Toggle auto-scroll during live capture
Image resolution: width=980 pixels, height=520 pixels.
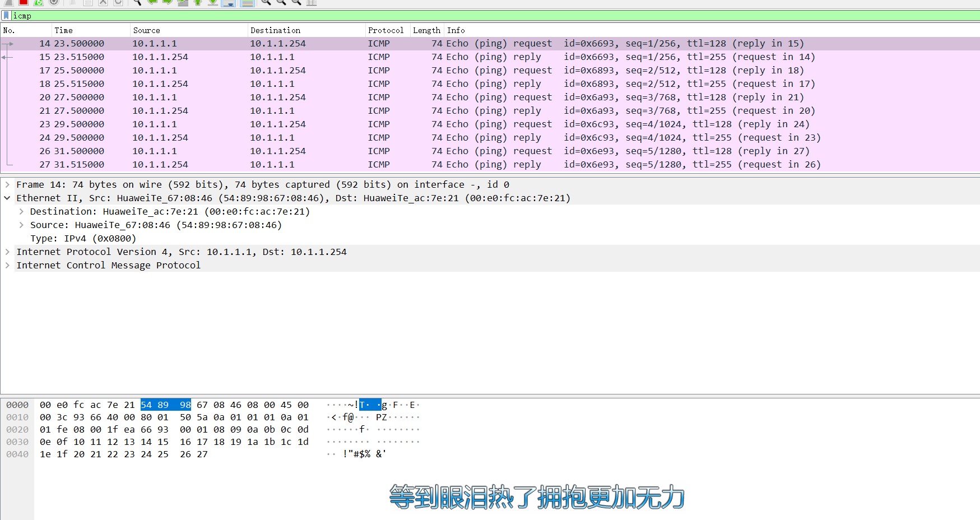pos(229,3)
